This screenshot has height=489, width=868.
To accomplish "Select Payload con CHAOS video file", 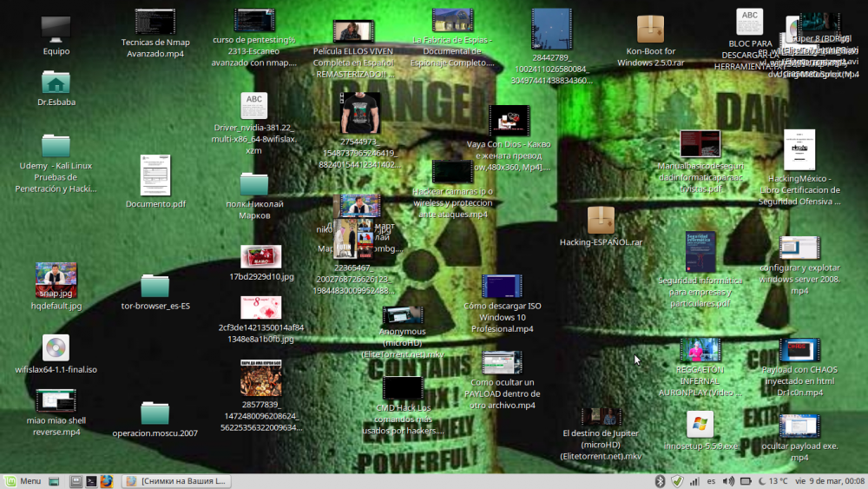I will coord(799,350).
